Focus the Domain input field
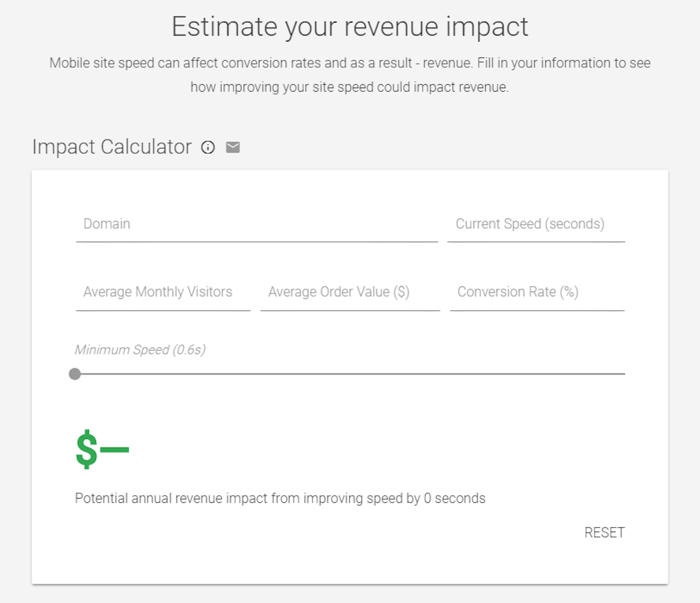Screen dimensions: 700x603 pos(257,225)
